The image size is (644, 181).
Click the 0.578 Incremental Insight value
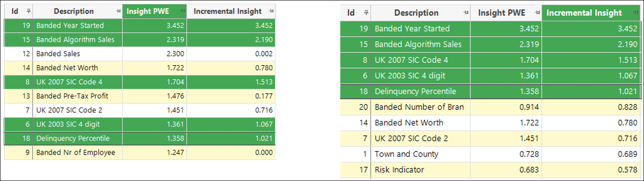click(627, 170)
